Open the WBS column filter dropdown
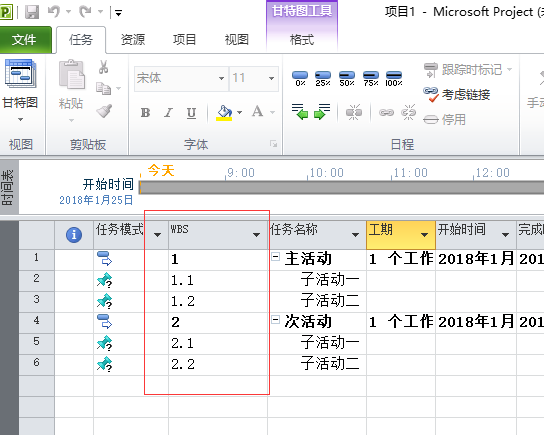The height and width of the screenshot is (435, 544). pyautogui.click(x=256, y=235)
